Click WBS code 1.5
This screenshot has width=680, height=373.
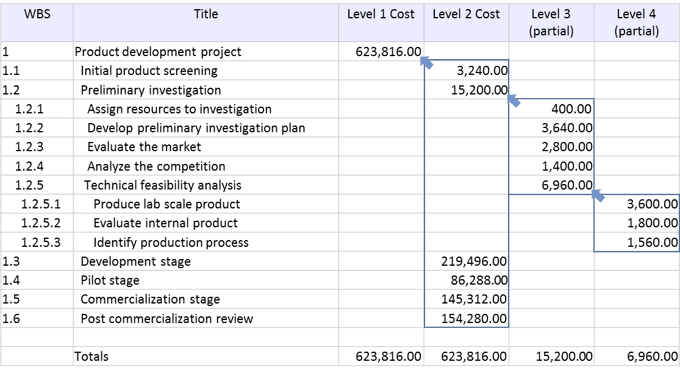11,300
